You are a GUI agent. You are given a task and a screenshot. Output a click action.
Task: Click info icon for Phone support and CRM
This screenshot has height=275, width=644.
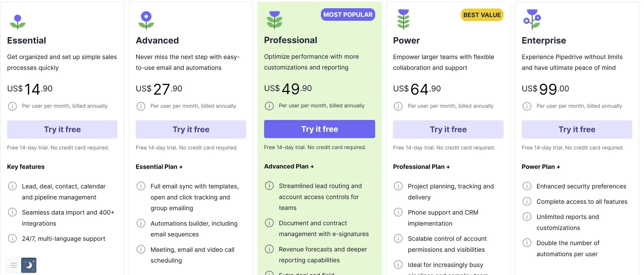(398, 212)
